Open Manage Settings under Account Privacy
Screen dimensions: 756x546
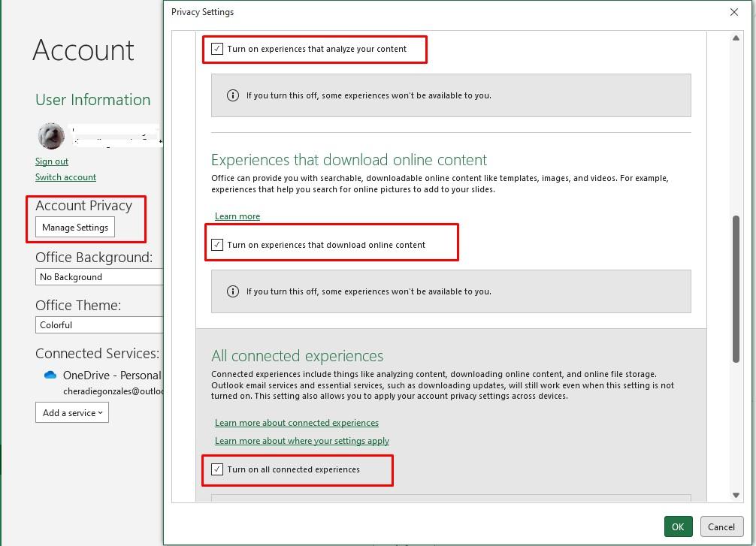click(74, 228)
